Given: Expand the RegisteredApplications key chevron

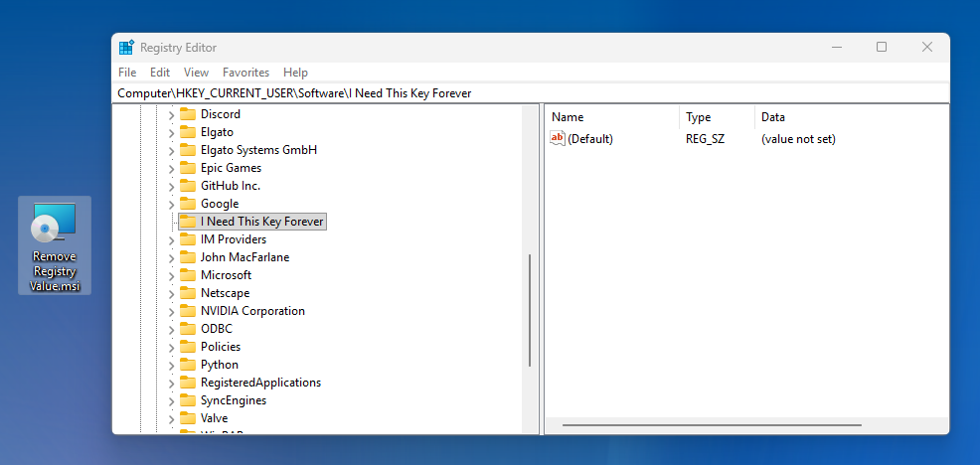Looking at the screenshot, I should [x=171, y=384].
